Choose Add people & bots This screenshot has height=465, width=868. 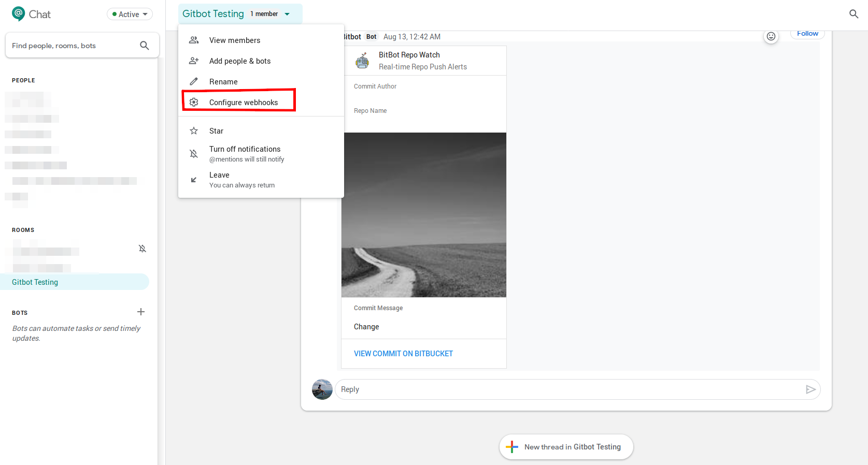coord(261,61)
